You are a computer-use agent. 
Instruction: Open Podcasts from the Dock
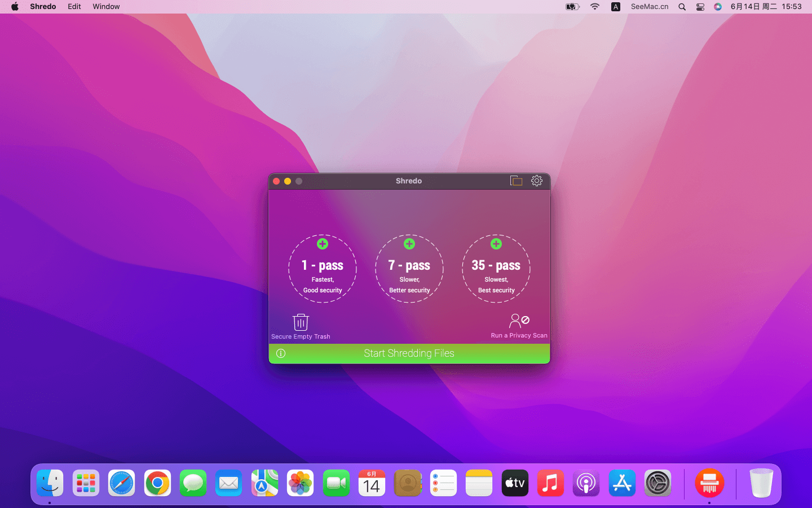pyautogui.click(x=586, y=483)
